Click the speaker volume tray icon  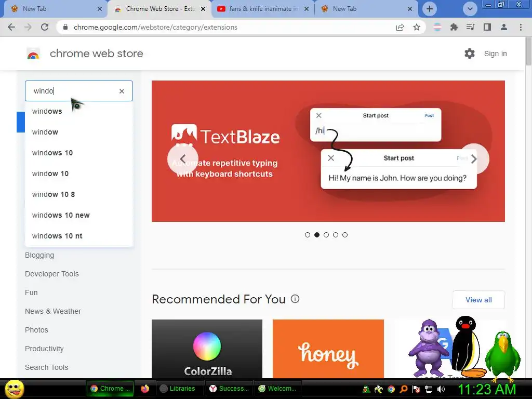coord(441,389)
